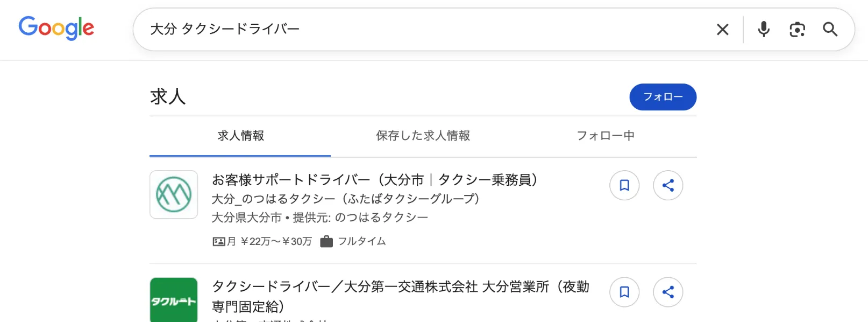868x322 pixels.
Task: Open のつはるタクシー company logo thumbnail
Action: point(174,195)
